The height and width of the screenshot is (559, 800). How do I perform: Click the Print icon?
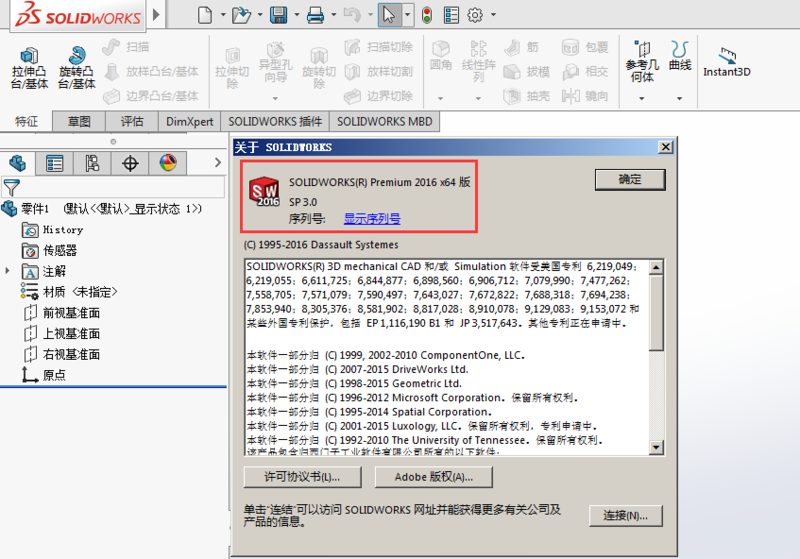[x=315, y=15]
